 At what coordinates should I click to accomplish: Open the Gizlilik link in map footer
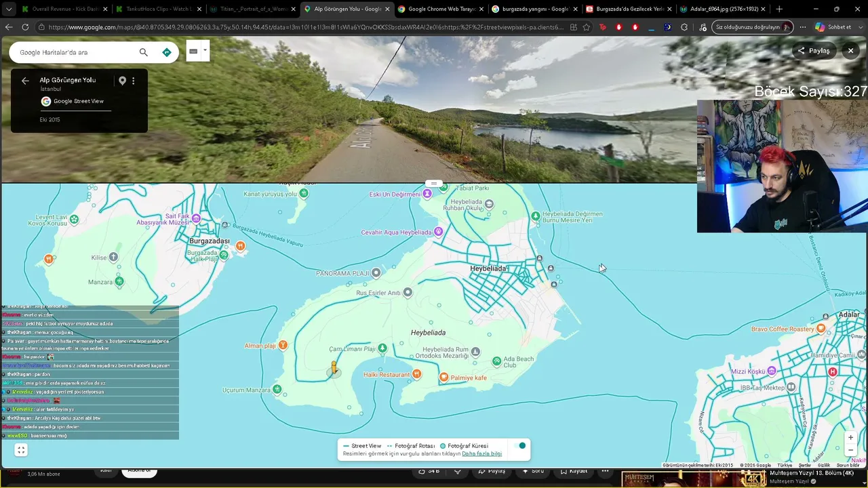[x=823, y=466]
